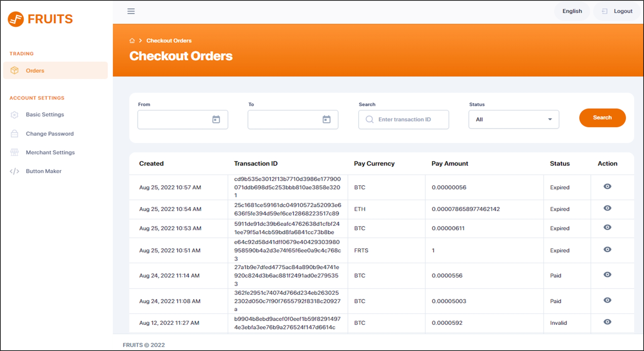View details of the FRTS order
The width and height of the screenshot is (644, 351).
click(x=607, y=249)
